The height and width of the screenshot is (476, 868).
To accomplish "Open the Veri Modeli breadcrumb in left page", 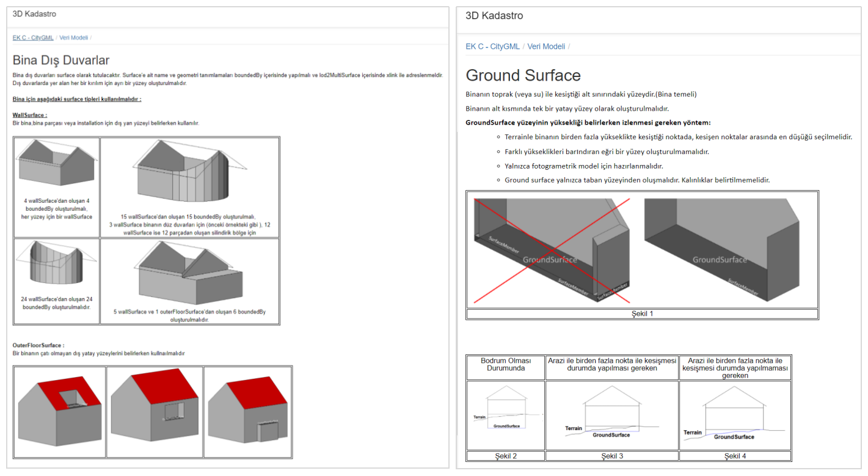I will tap(74, 37).
